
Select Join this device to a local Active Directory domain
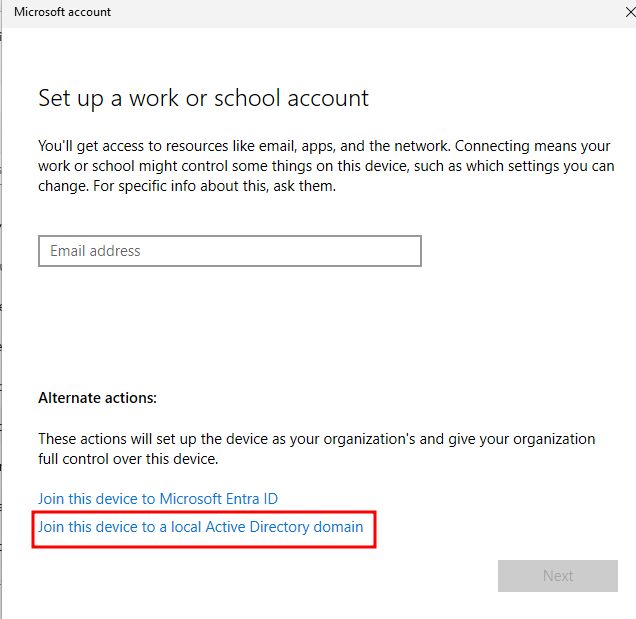point(200,527)
